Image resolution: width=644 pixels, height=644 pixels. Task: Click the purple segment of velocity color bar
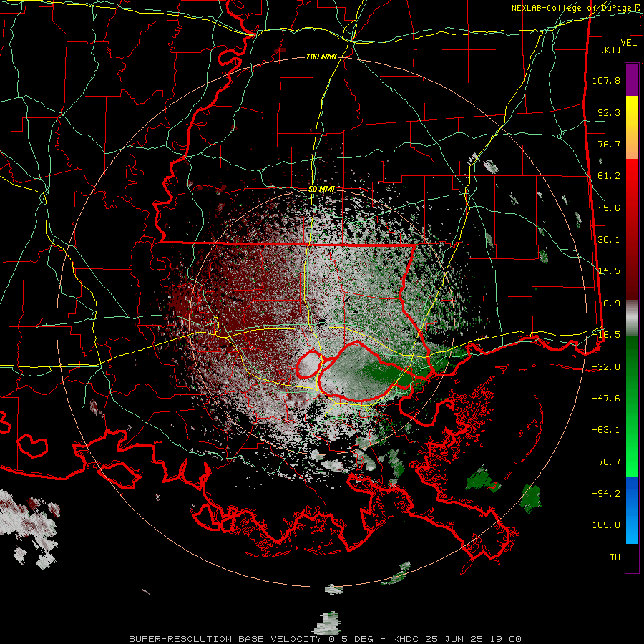point(632,79)
